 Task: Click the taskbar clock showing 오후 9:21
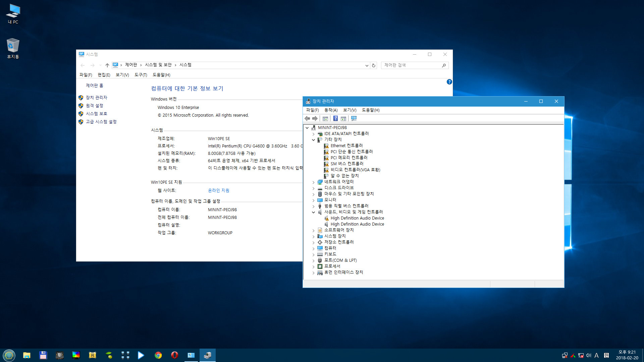(627, 355)
